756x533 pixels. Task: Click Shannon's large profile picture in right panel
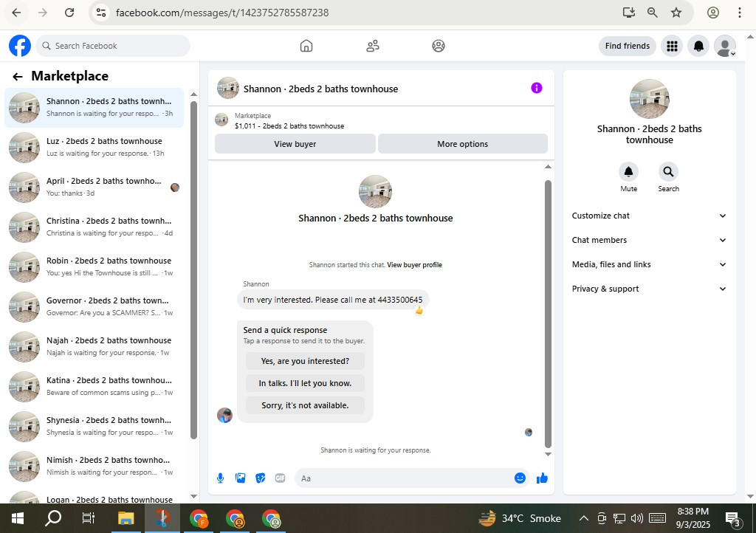pyautogui.click(x=650, y=99)
